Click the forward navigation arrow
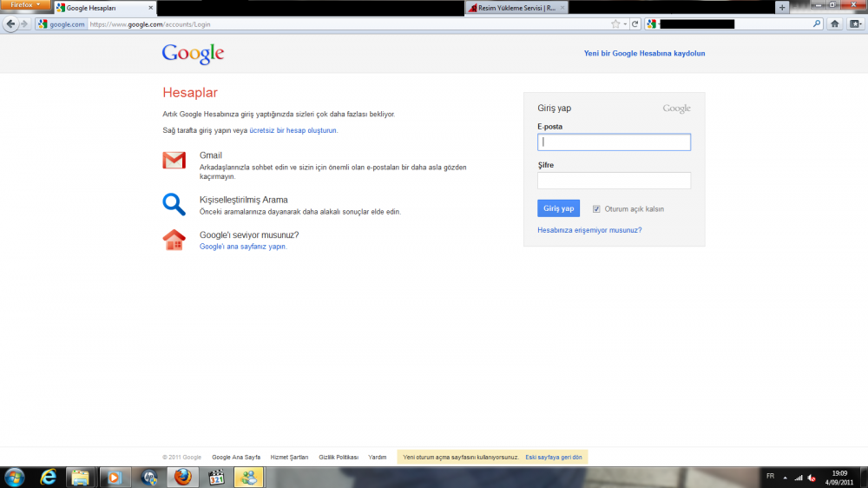868x488 pixels. (x=23, y=23)
